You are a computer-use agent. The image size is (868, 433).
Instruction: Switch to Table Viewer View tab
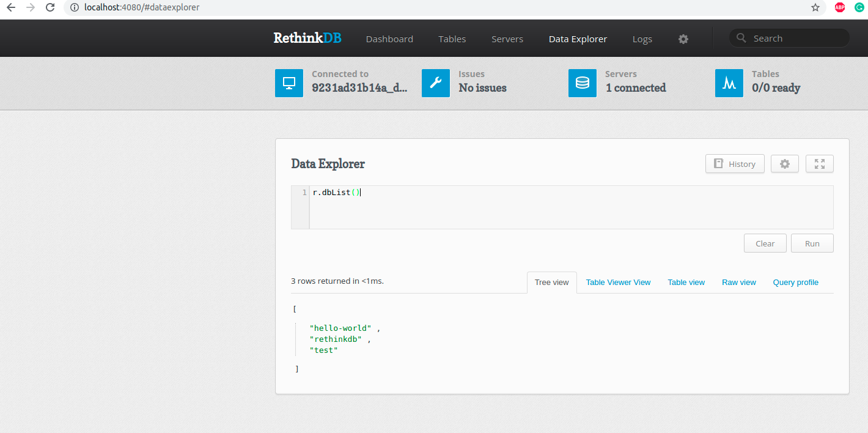[x=618, y=282]
